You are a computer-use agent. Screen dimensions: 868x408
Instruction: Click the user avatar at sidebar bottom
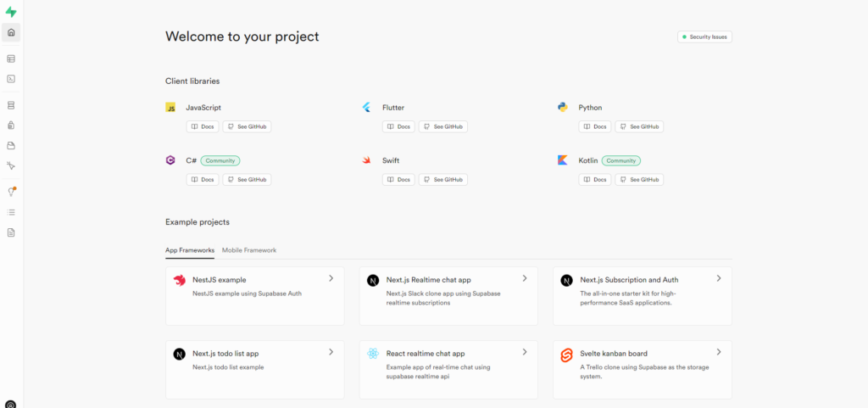(x=11, y=404)
